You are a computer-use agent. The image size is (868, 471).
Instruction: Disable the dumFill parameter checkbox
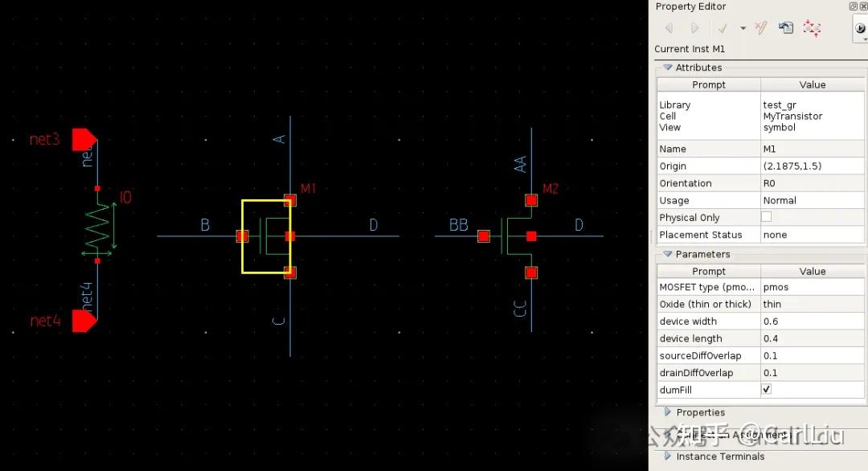(x=766, y=389)
